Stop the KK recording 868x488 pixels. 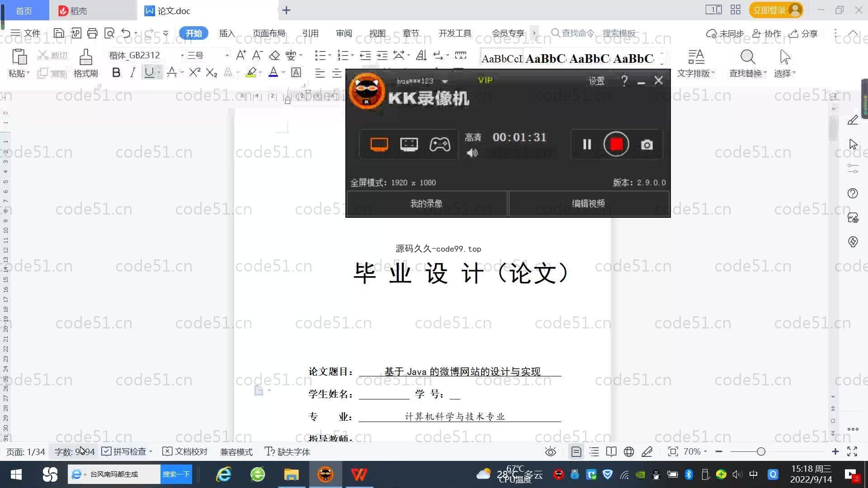tap(616, 144)
